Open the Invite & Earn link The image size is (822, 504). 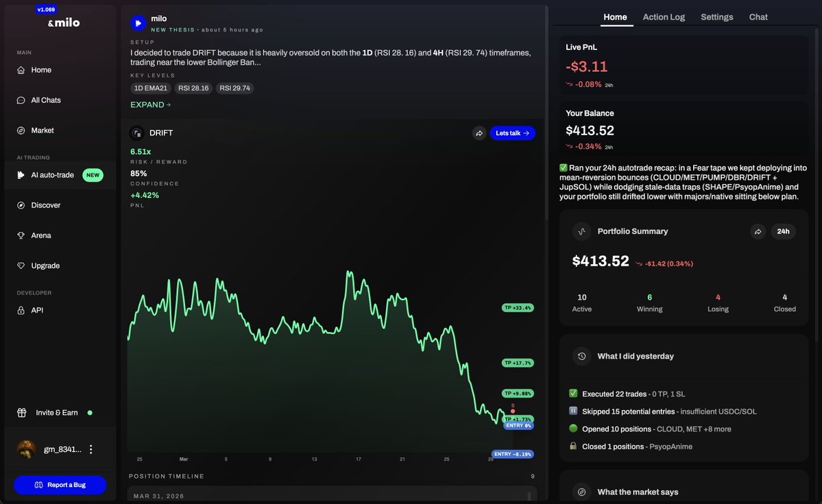tap(57, 413)
